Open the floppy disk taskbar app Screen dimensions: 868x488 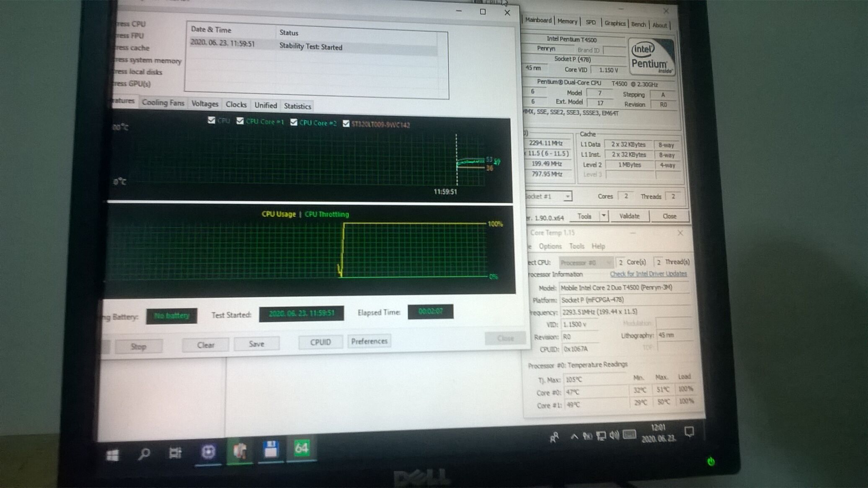pos(271,449)
